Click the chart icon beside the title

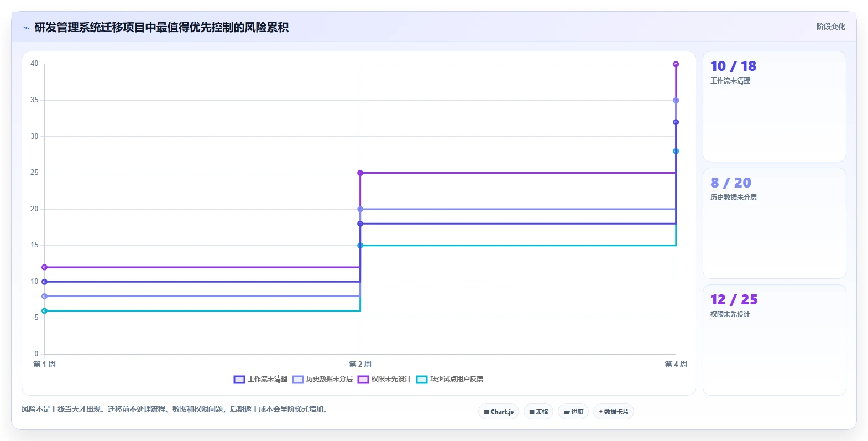click(26, 28)
